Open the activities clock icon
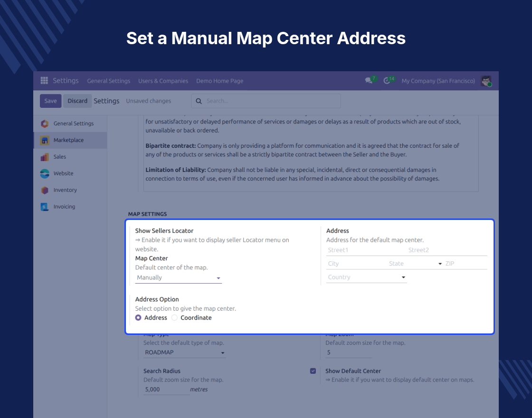Screen dimensions: 532x418 (x=387, y=81)
